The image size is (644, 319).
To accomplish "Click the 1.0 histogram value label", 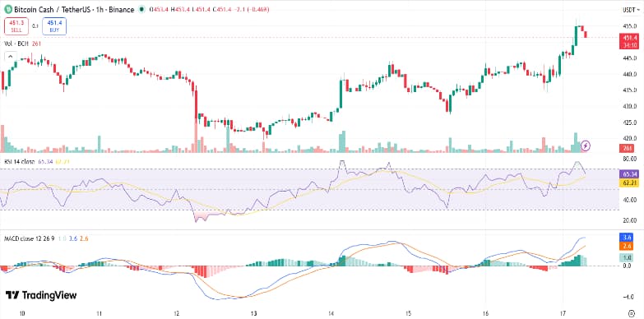I will [x=628, y=258].
